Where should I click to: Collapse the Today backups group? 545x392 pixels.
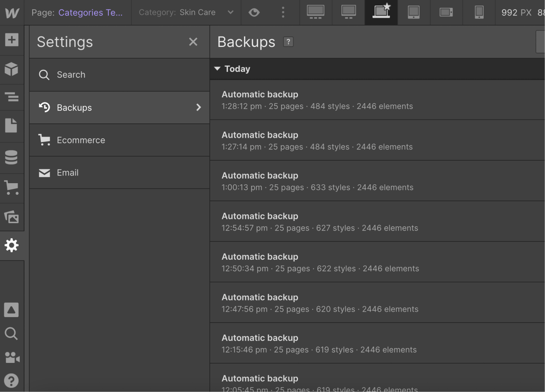pos(217,69)
